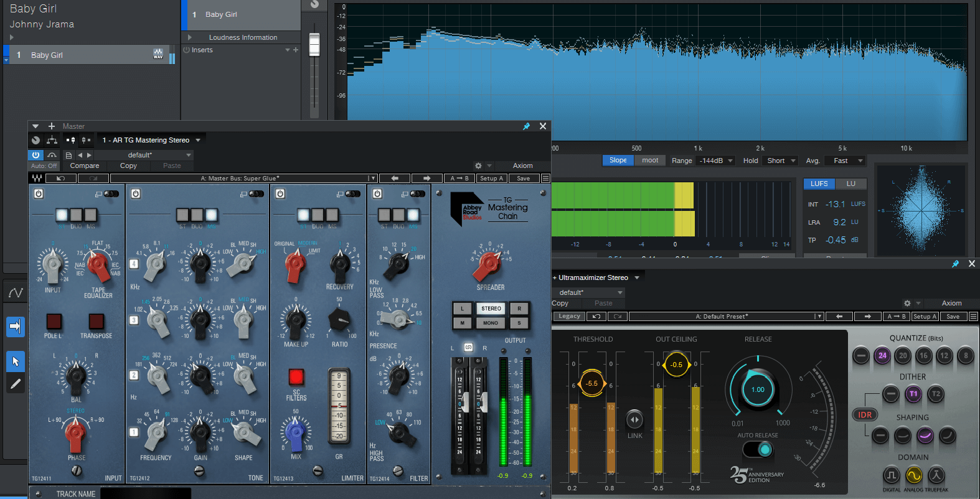The width and height of the screenshot is (980, 499).
Task: Click Setup A in TG Mastering toolbar
Action: (x=491, y=179)
